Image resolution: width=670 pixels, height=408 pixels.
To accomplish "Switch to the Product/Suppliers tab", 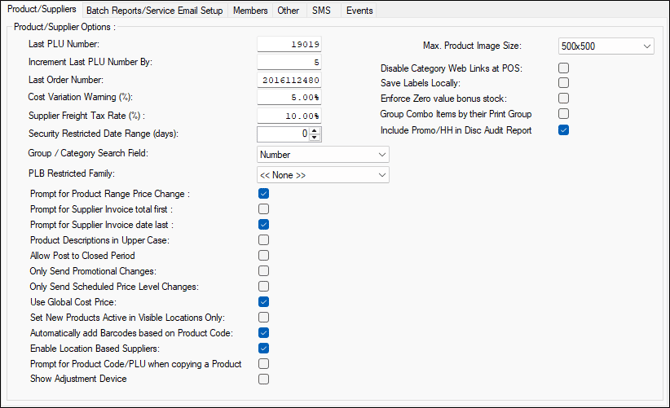I will point(41,9).
